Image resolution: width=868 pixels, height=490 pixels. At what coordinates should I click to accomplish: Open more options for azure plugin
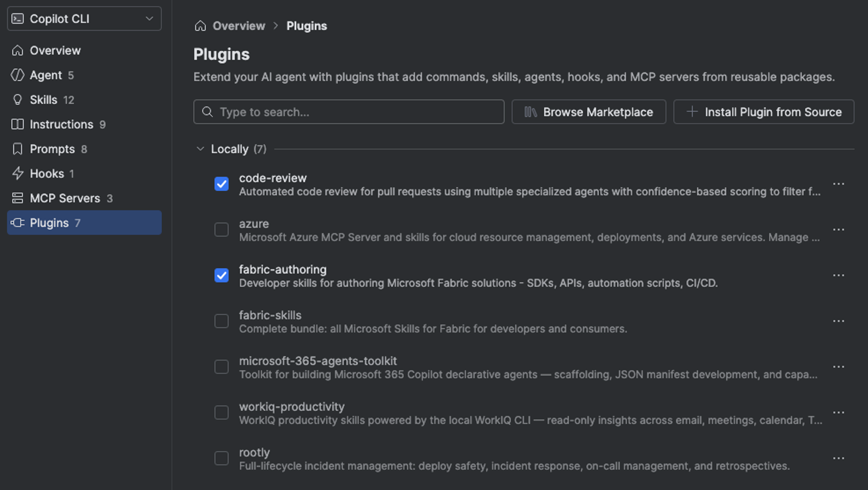tap(839, 230)
